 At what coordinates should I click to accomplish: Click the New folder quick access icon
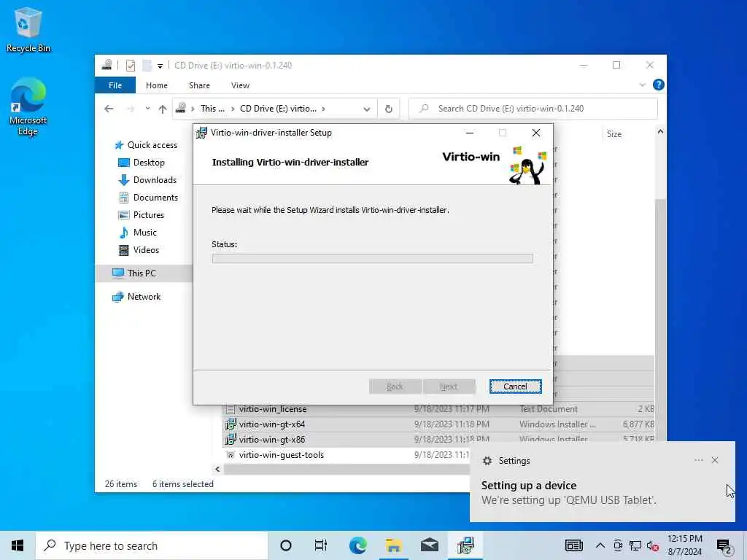[147, 65]
